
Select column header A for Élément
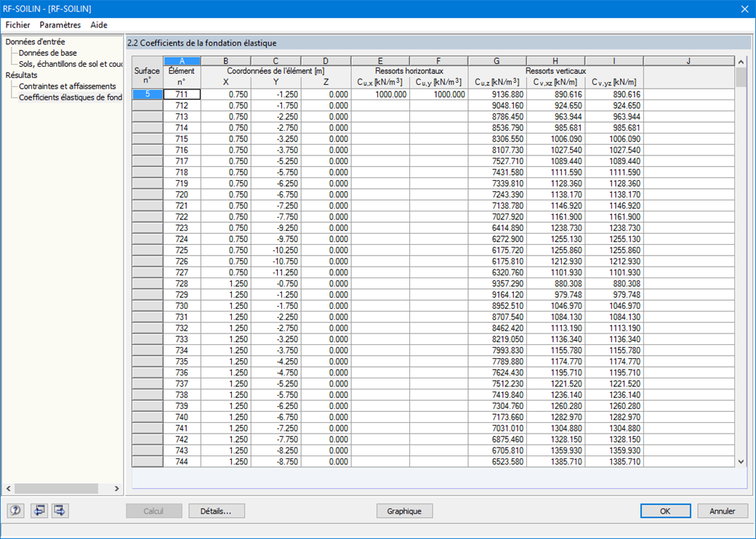coord(182,60)
